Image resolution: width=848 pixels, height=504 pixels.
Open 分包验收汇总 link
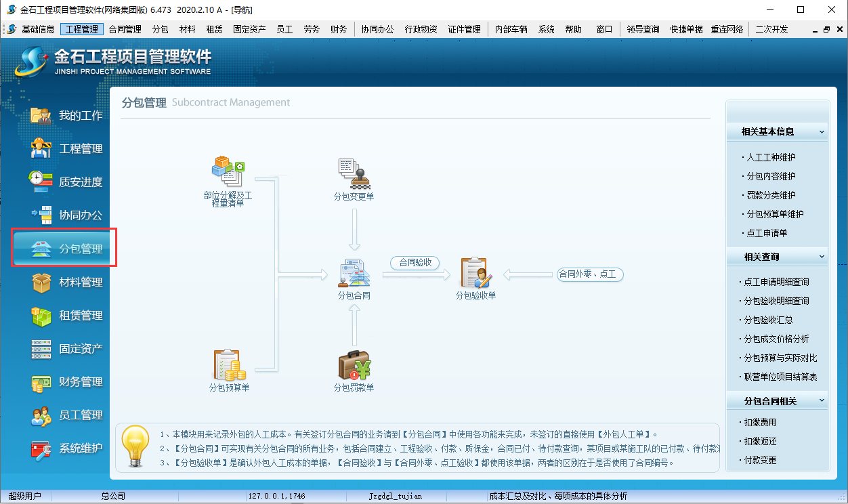click(x=768, y=320)
